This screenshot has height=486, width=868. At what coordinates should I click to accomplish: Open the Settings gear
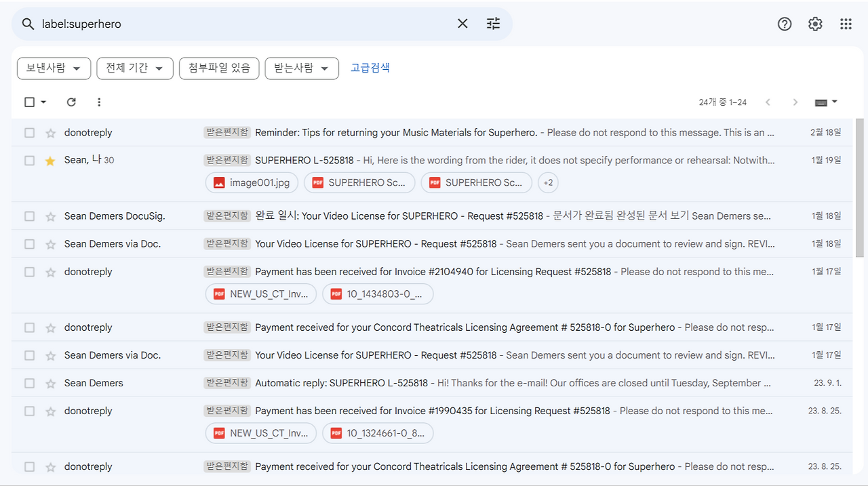coord(814,23)
